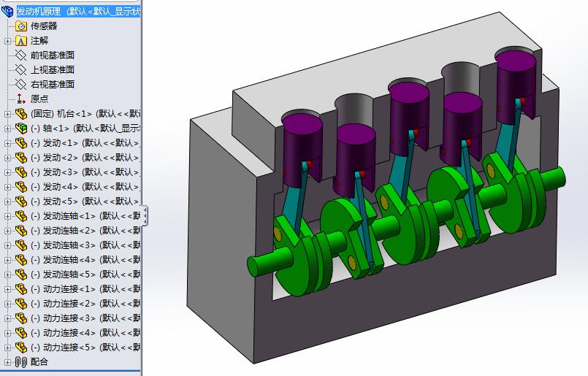Select the 发动机原理 root assembly name

79,12
